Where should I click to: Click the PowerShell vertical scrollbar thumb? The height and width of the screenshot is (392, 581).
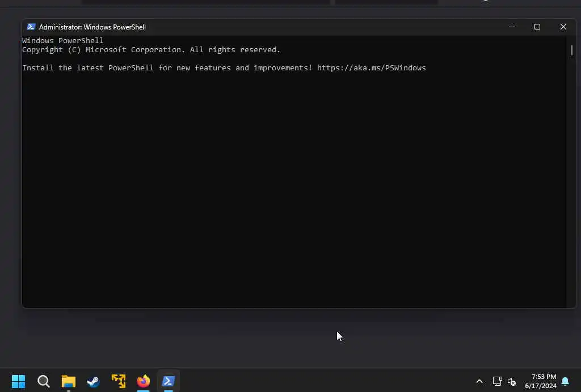click(572, 50)
